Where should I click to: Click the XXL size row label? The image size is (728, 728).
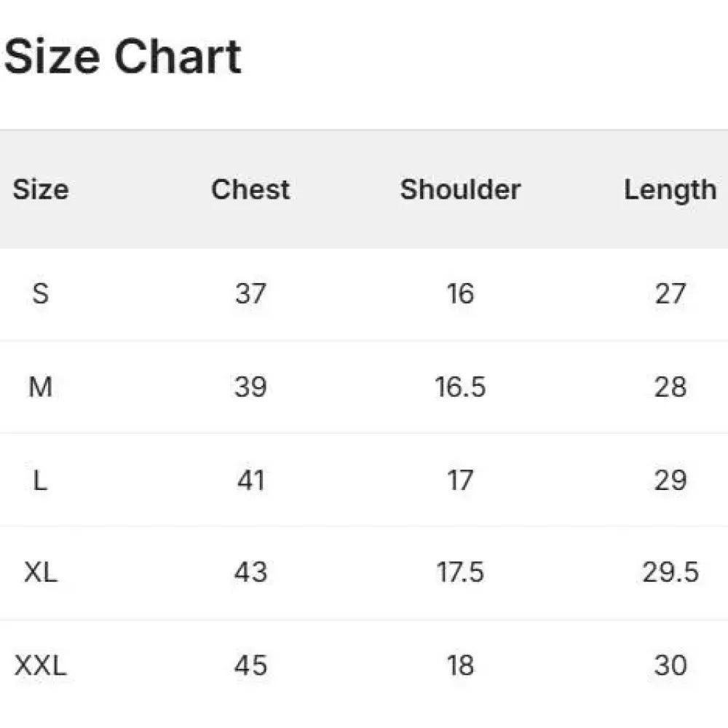click(40, 665)
